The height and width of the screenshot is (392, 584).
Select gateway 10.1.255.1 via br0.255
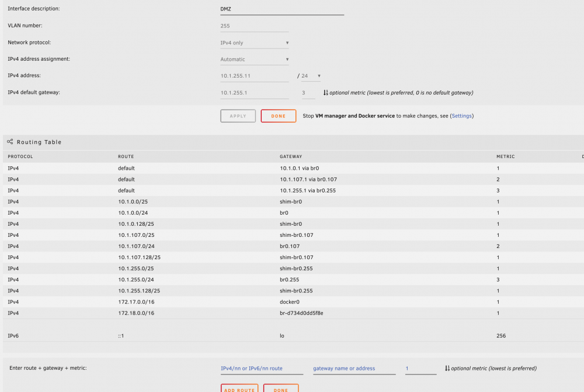308,190
